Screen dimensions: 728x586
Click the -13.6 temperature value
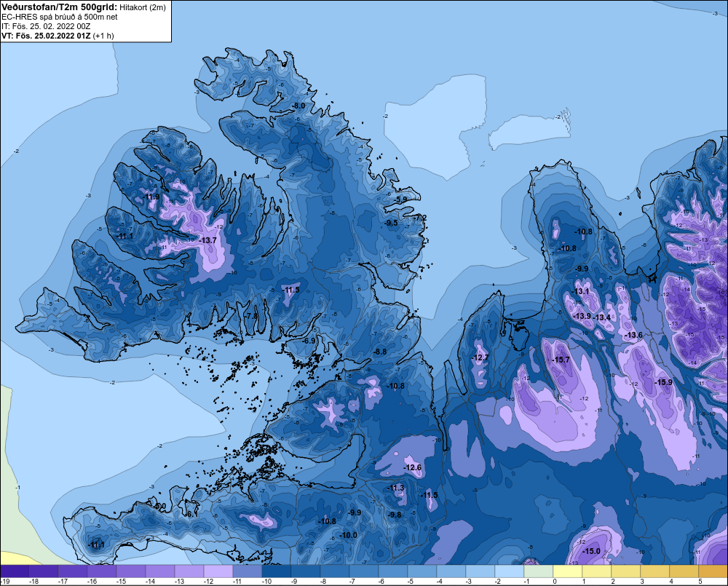pos(634,336)
